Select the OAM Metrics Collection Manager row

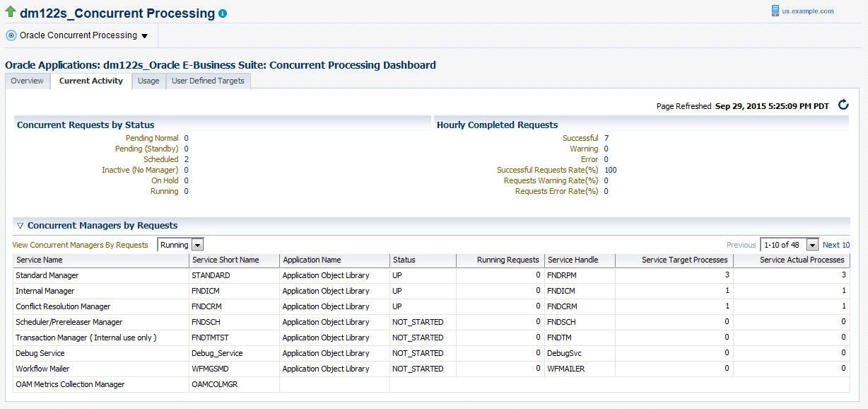(x=431, y=384)
